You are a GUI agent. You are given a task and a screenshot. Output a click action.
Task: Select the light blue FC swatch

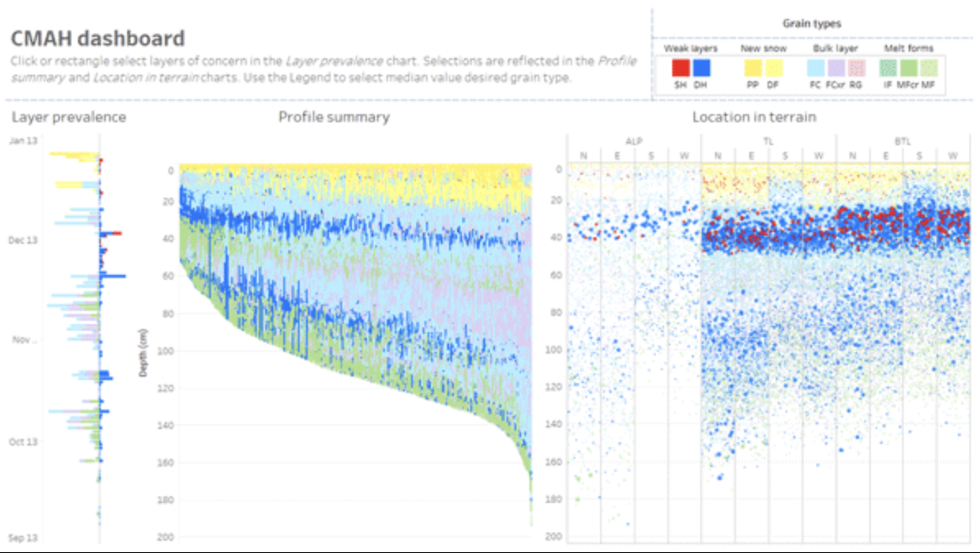[x=816, y=67]
